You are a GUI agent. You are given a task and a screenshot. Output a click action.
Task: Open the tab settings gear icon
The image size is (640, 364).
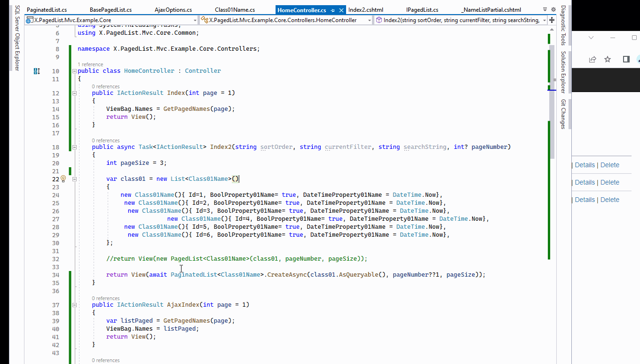pos(553,9)
